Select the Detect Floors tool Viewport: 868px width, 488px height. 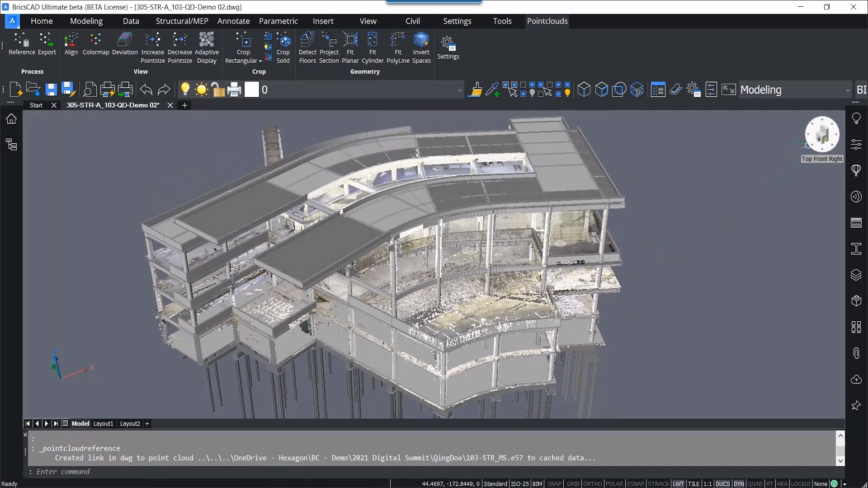[307, 47]
